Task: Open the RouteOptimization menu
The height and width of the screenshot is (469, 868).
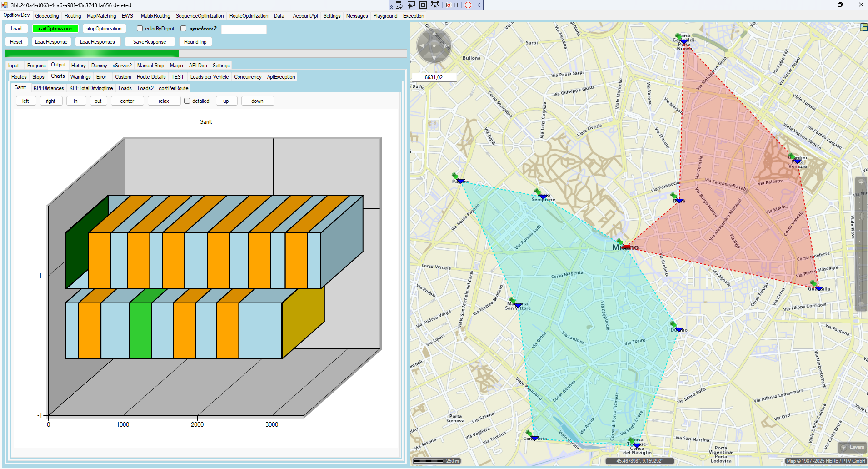Action: [249, 16]
